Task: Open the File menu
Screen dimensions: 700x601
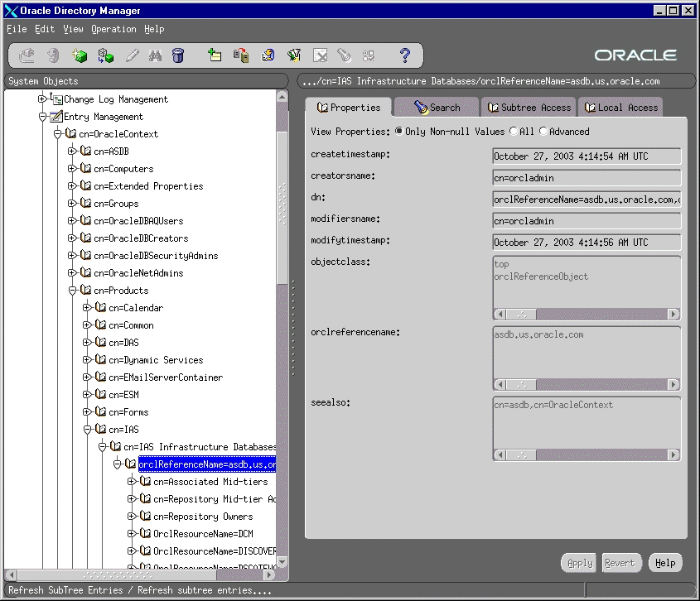Action: (17, 29)
